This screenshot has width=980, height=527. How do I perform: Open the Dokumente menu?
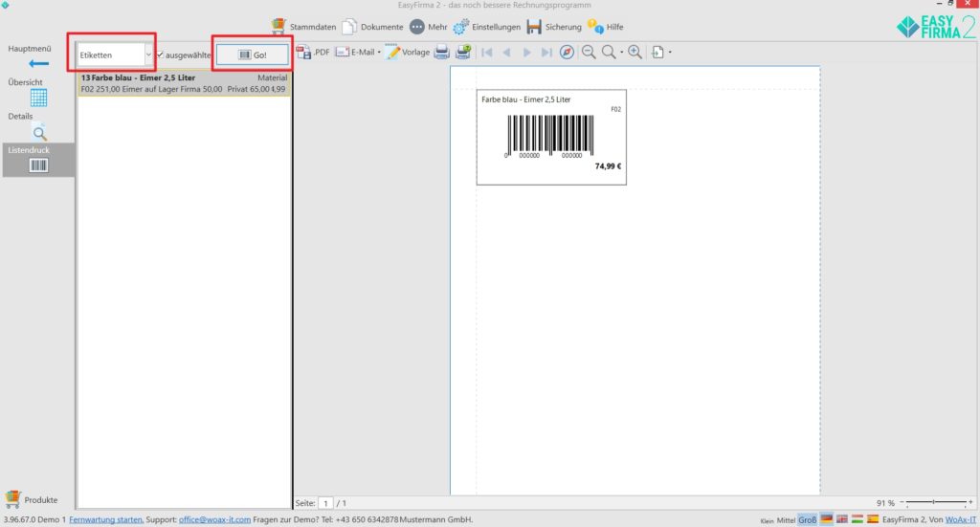[373, 27]
